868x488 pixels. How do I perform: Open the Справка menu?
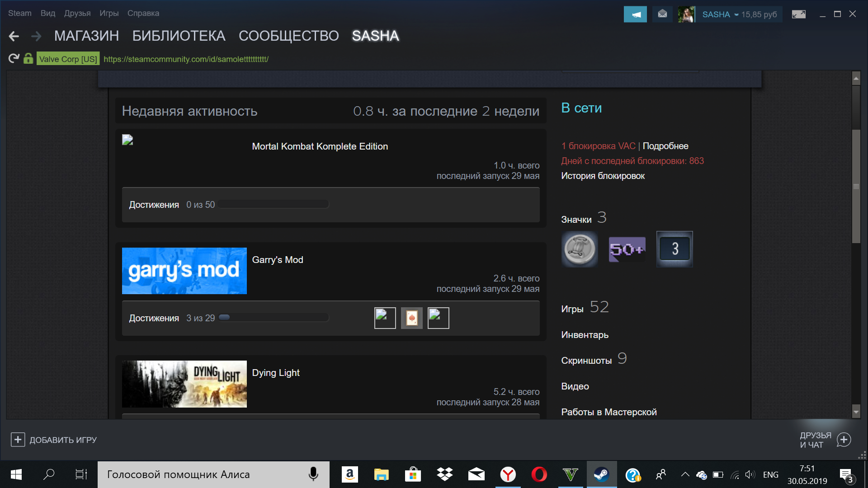tap(143, 13)
